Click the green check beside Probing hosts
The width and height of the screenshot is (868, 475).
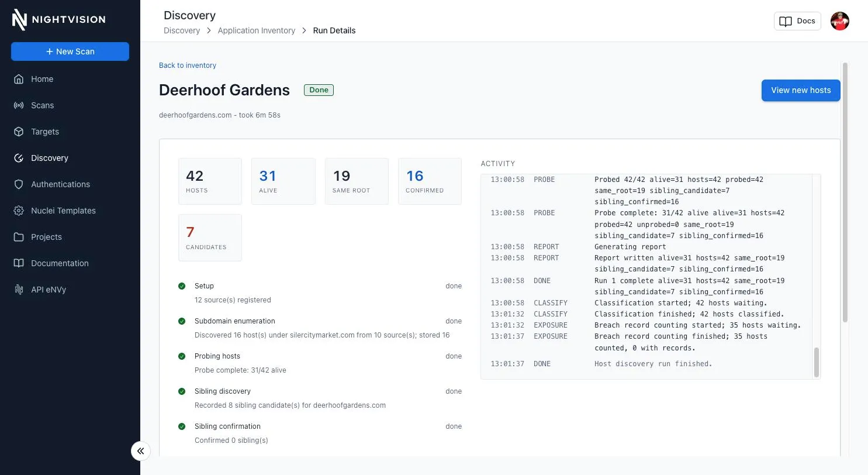182,356
